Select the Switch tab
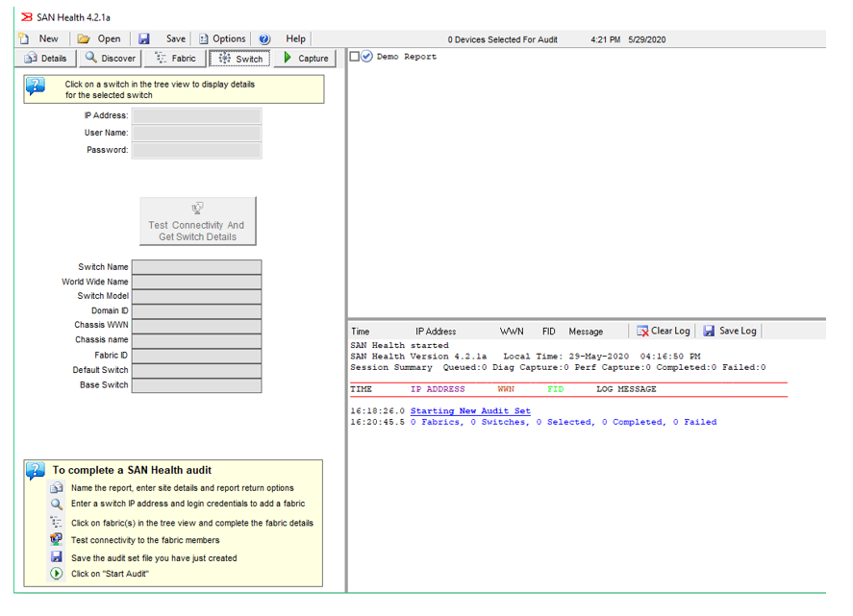Image resolution: width=853 pixels, height=616 pixels. pyautogui.click(x=239, y=59)
